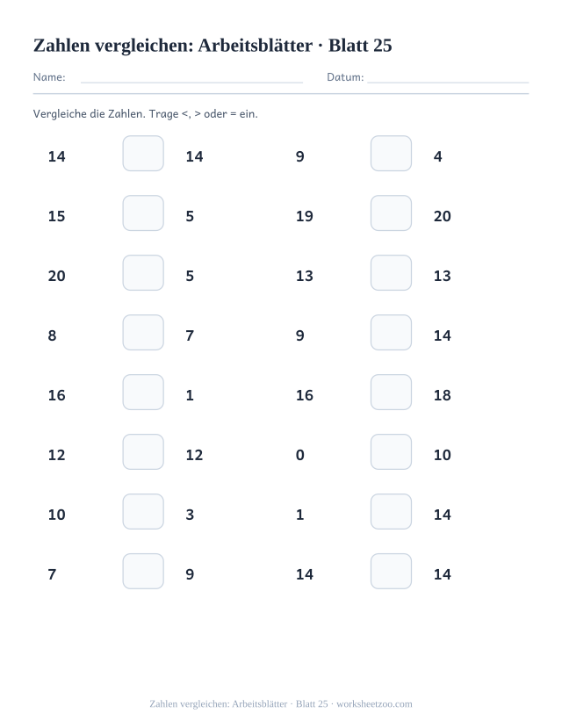The image size is (562, 728).
Task: Click the box between 10 and 3
Action: click(x=143, y=512)
